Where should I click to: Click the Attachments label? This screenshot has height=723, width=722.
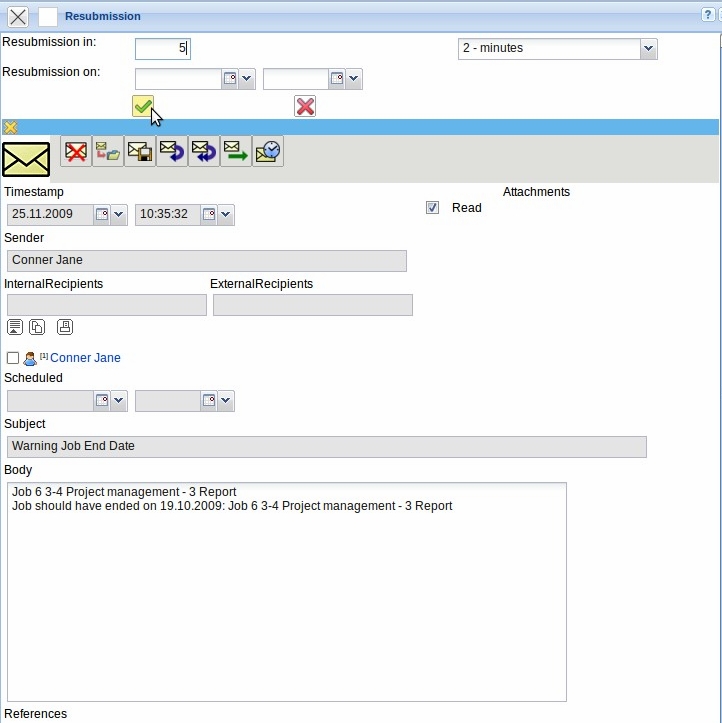[x=536, y=192]
